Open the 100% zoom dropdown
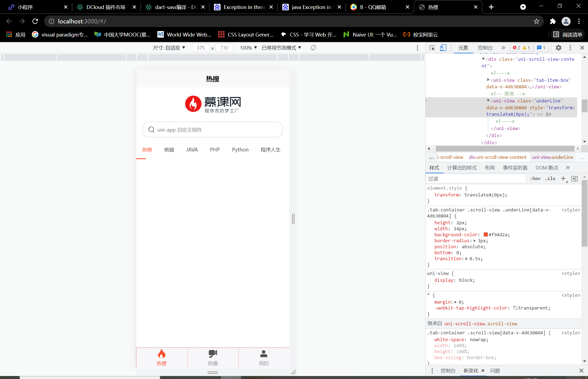 pyautogui.click(x=248, y=48)
